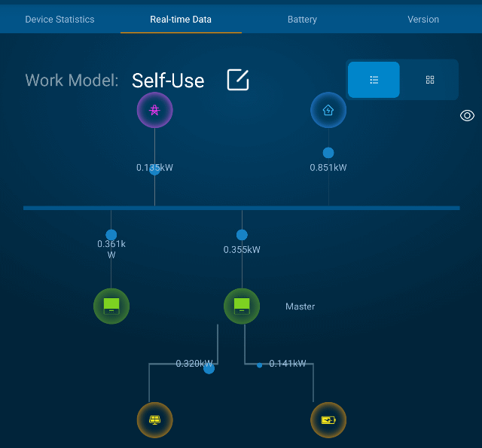This screenshot has width=482, height=448.
Task: Switch to grid view layout
Action: pyautogui.click(x=430, y=80)
